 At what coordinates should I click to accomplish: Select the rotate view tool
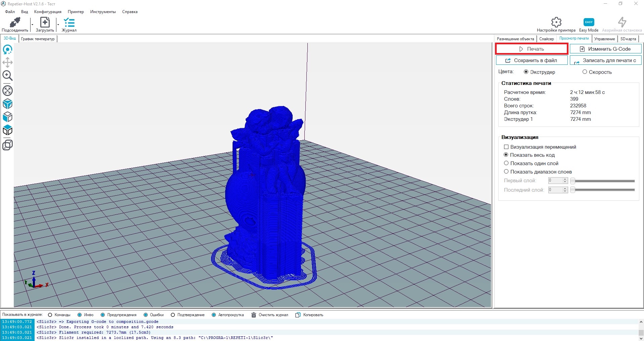(x=7, y=50)
